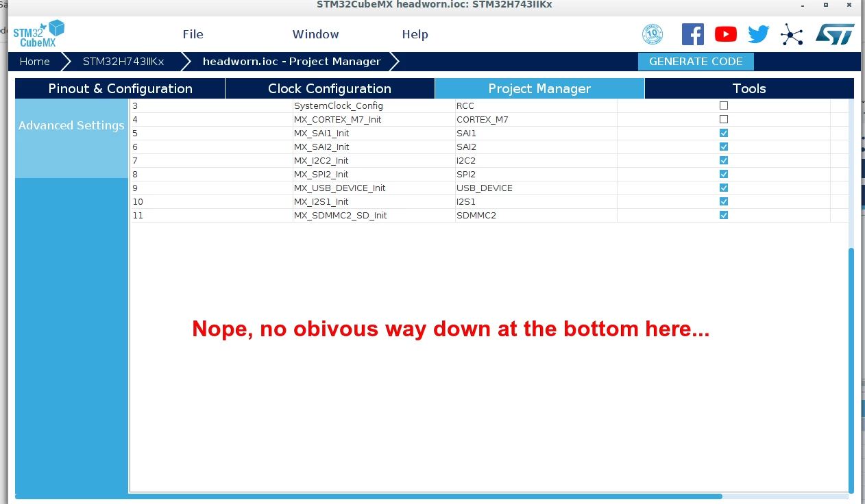Uncheck the MX_SAI2_Init checkbox
This screenshot has height=504, width=865.
coord(724,147)
